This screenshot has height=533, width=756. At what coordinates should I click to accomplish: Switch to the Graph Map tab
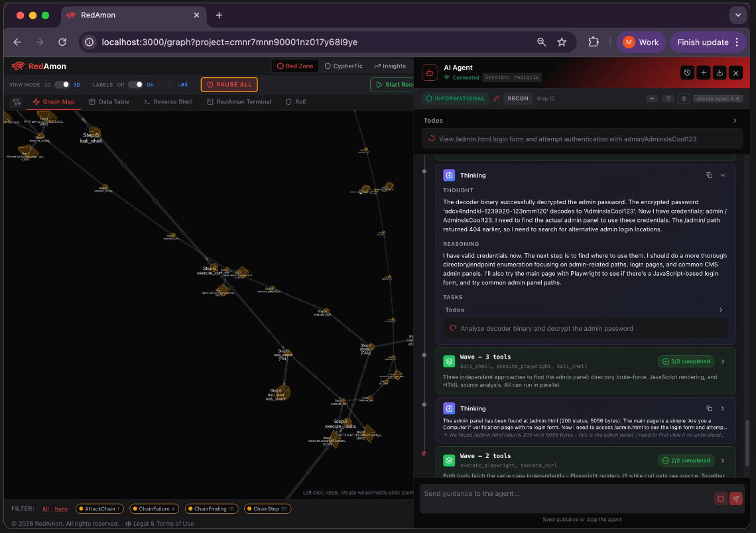54,102
